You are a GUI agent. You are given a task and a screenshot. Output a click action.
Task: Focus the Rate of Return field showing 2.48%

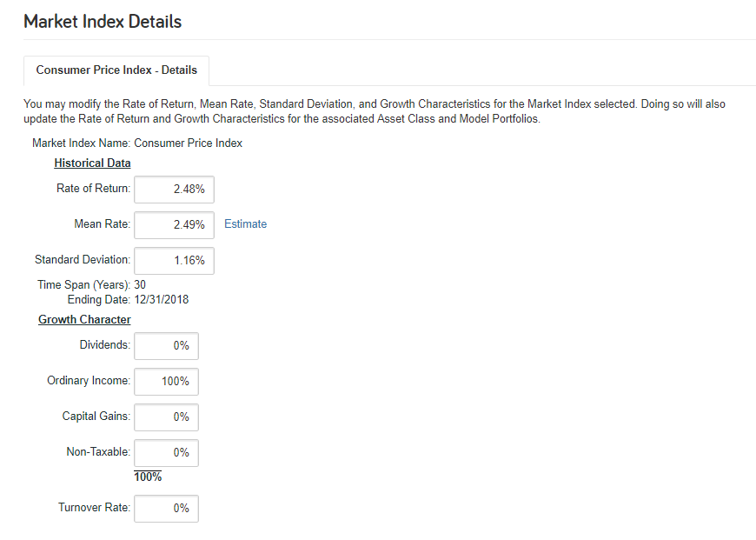174,190
